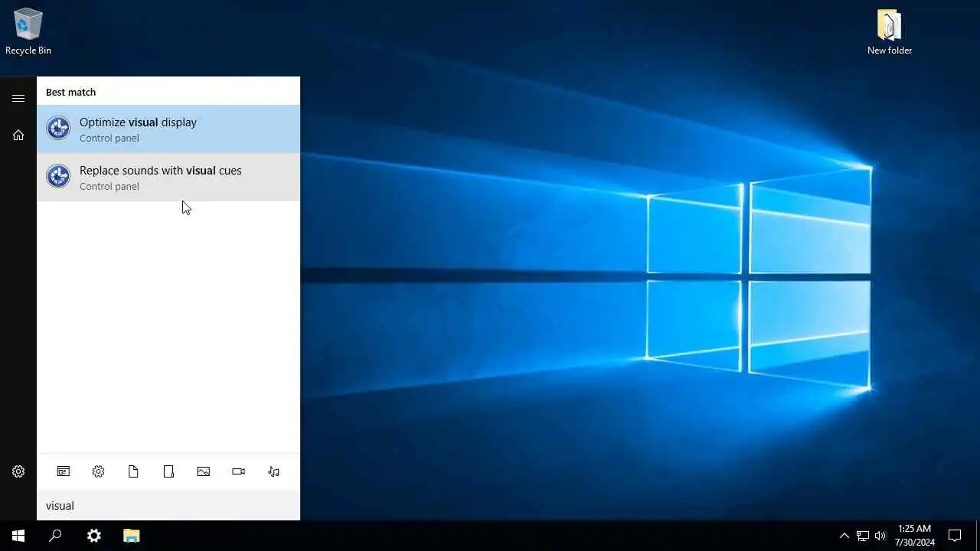The width and height of the screenshot is (980, 551).
Task: Select the Recycle Bin desktop icon
Action: tap(28, 32)
